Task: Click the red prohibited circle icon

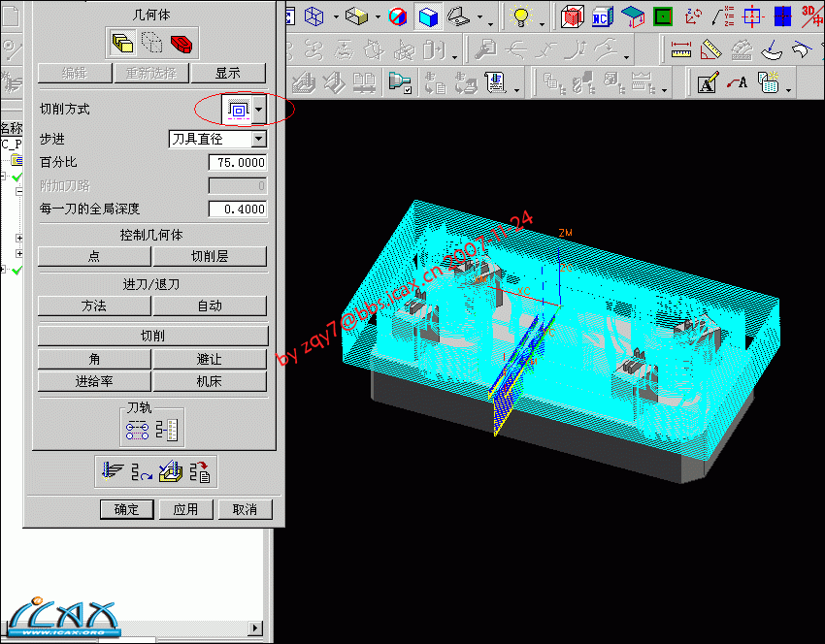Action: pos(398,16)
